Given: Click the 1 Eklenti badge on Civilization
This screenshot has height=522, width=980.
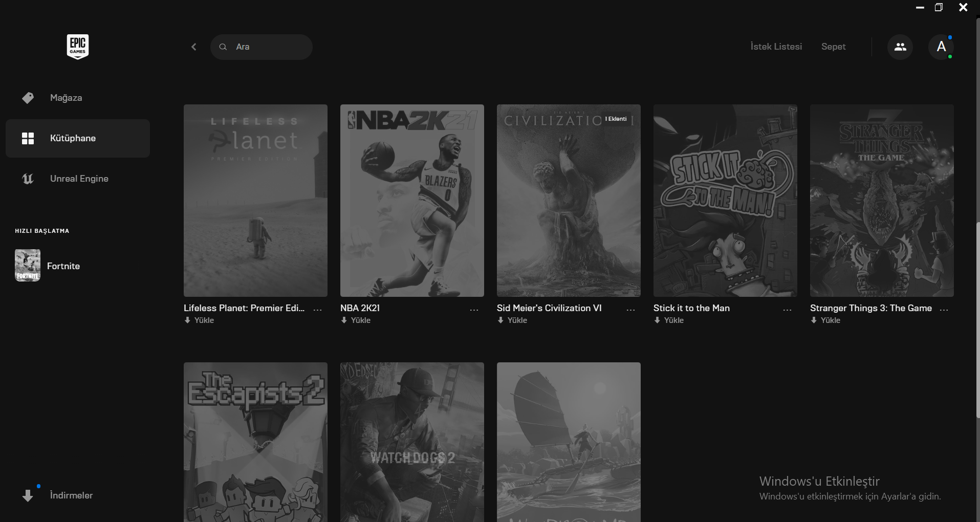Looking at the screenshot, I should tap(616, 119).
